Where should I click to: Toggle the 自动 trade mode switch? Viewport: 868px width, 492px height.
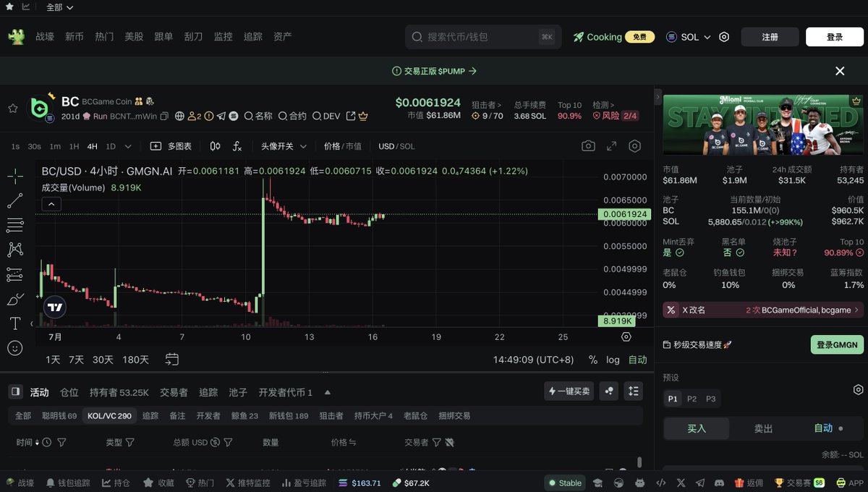click(828, 428)
